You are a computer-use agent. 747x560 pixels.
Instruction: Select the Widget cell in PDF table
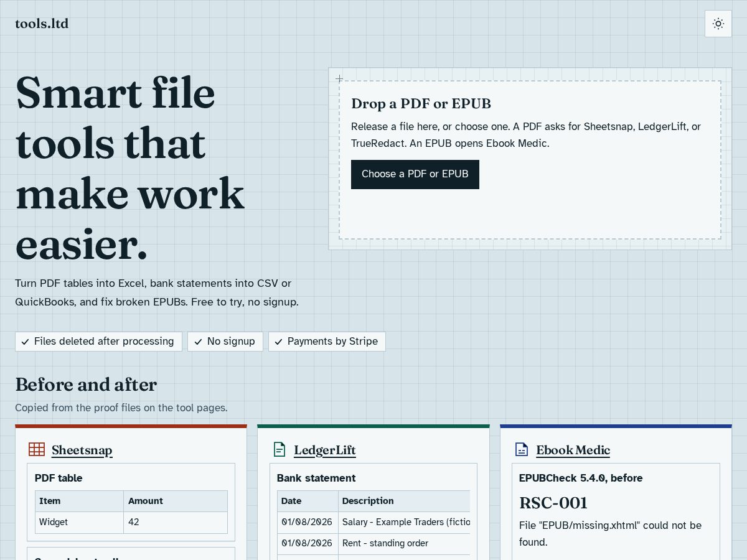(x=79, y=523)
